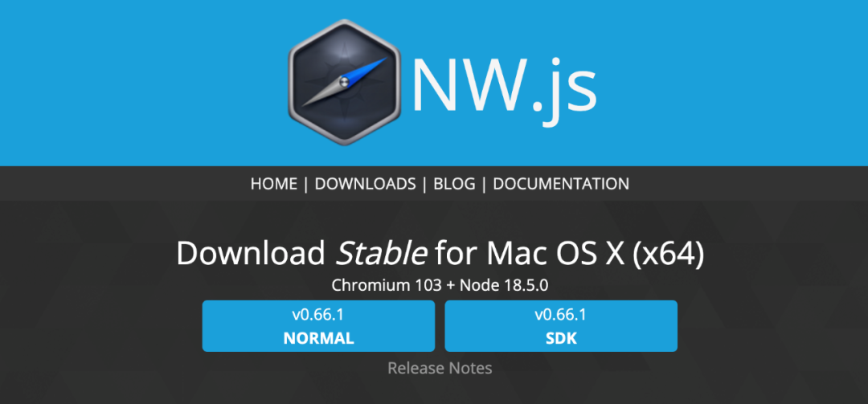Viewport: 868px width, 404px height.
Task: Open the DOCUMENTATION page
Action: tap(561, 184)
